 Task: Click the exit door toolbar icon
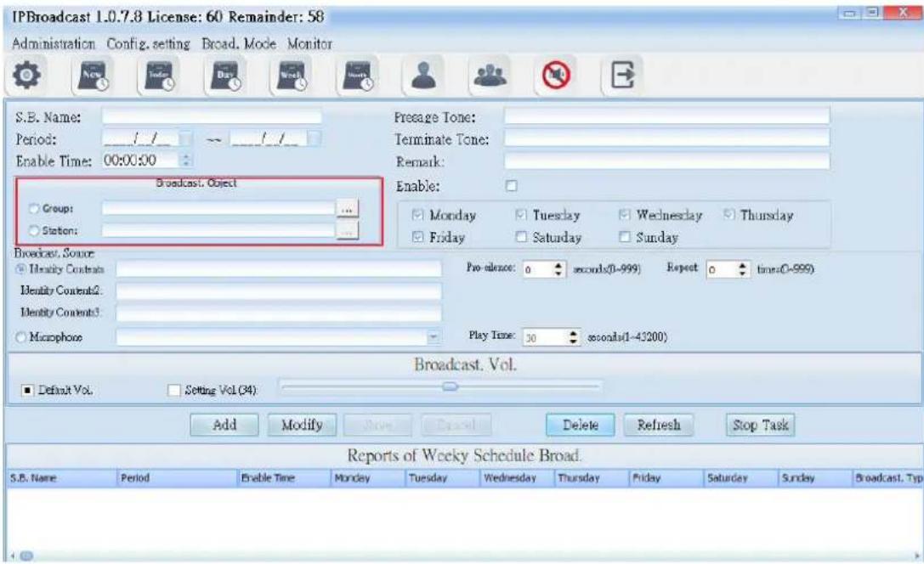(x=622, y=76)
